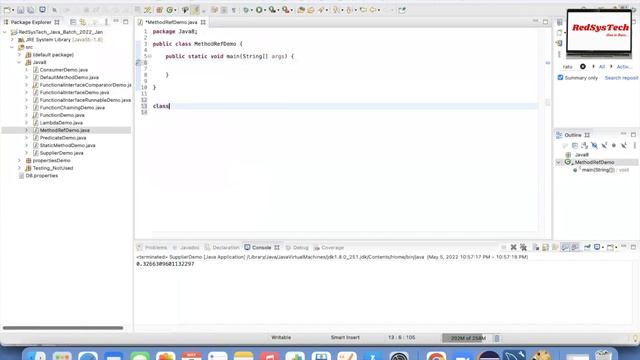Click the Remove Launch X icon in Console
The image size is (640, 360).
[513, 247]
